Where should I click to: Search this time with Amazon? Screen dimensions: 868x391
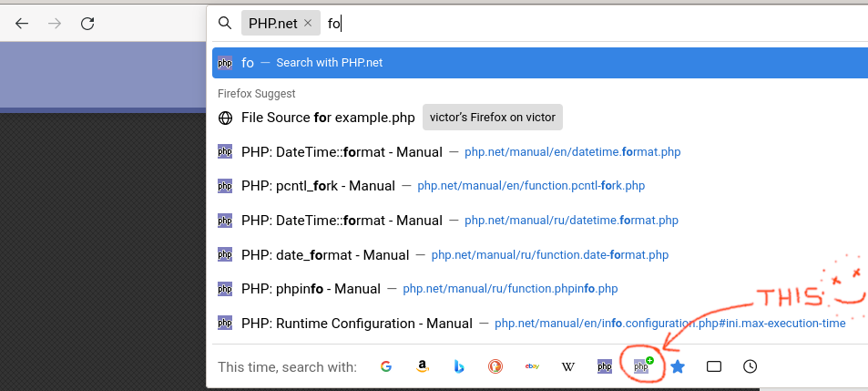click(423, 366)
